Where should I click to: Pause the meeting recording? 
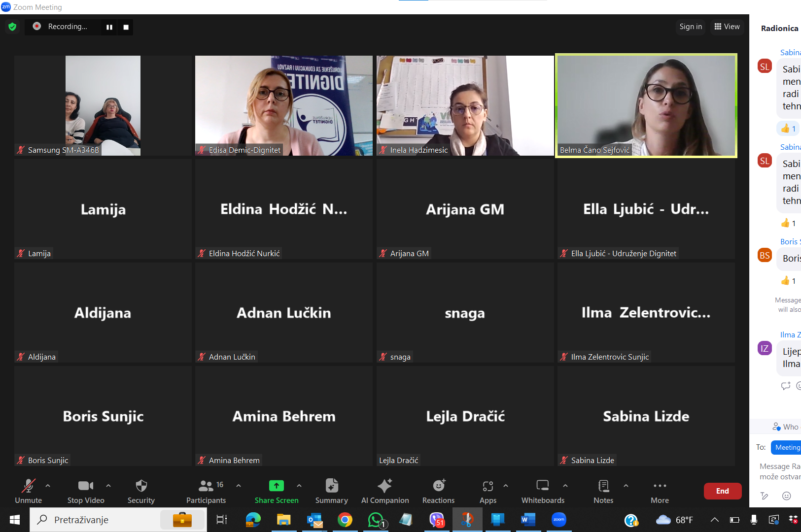coord(109,27)
